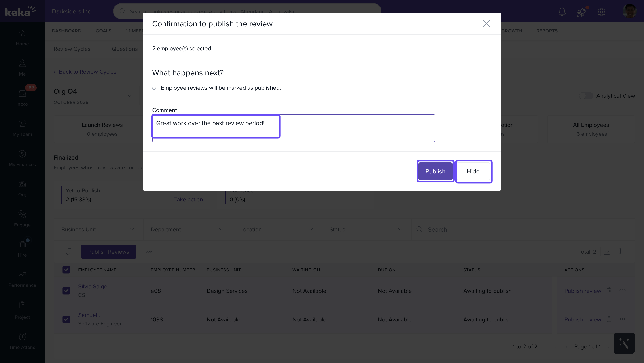Open the Department filter dropdown

coord(187,229)
